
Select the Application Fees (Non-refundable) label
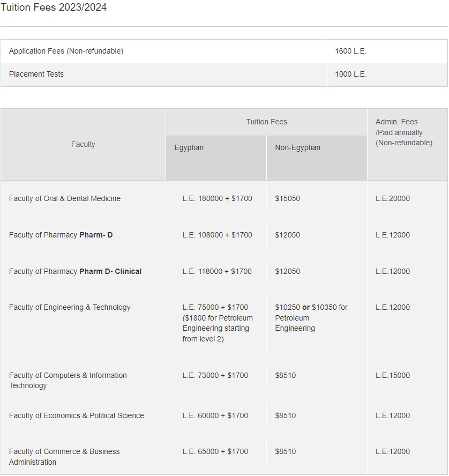pos(66,51)
